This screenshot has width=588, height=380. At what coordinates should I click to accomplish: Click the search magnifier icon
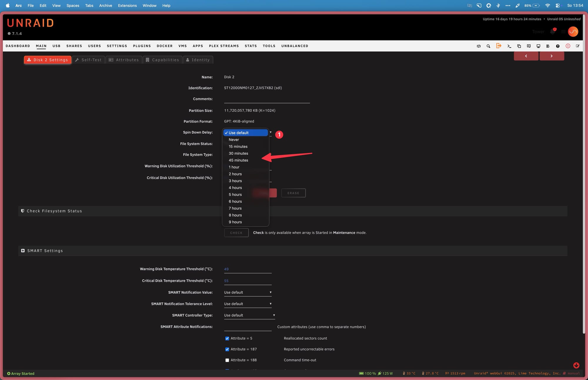(488, 46)
